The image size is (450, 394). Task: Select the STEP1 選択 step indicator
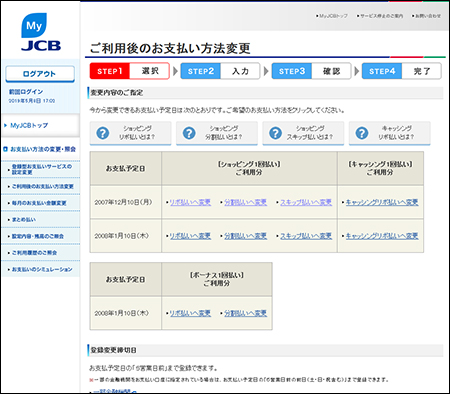pos(130,71)
